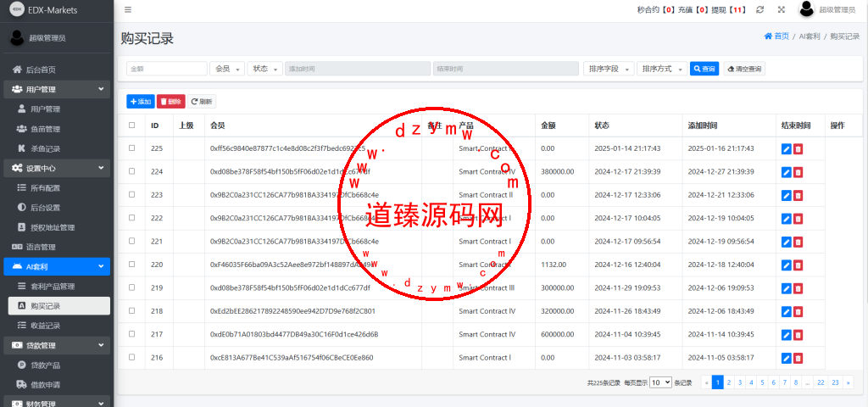Click red delete icon for row 225
This screenshot has width=868, height=407.
(798, 149)
